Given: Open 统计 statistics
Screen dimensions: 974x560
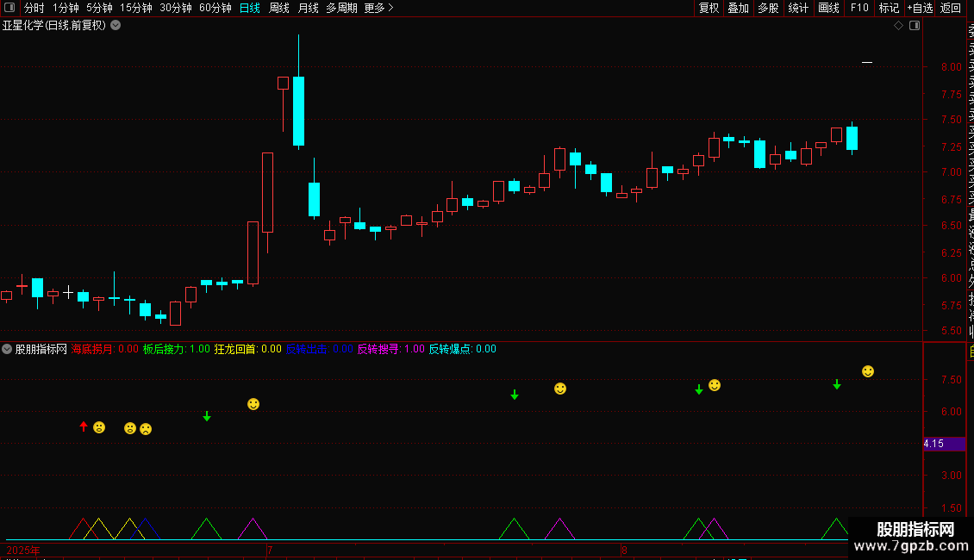Looking at the screenshot, I should tap(798, 8).
